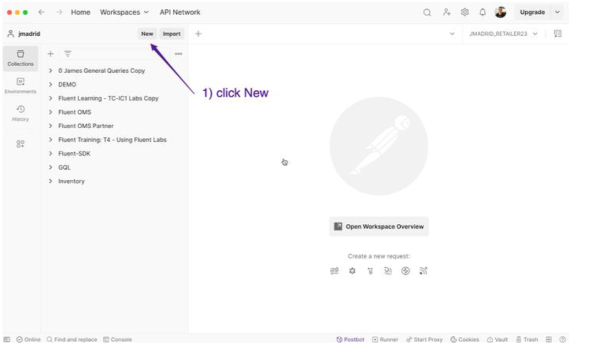Click the Import button

pos(171,34)
